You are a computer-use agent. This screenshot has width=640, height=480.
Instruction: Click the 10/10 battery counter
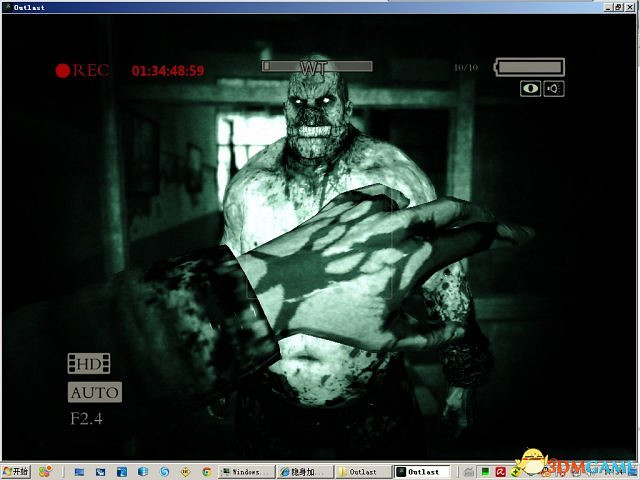pos(466,67)
